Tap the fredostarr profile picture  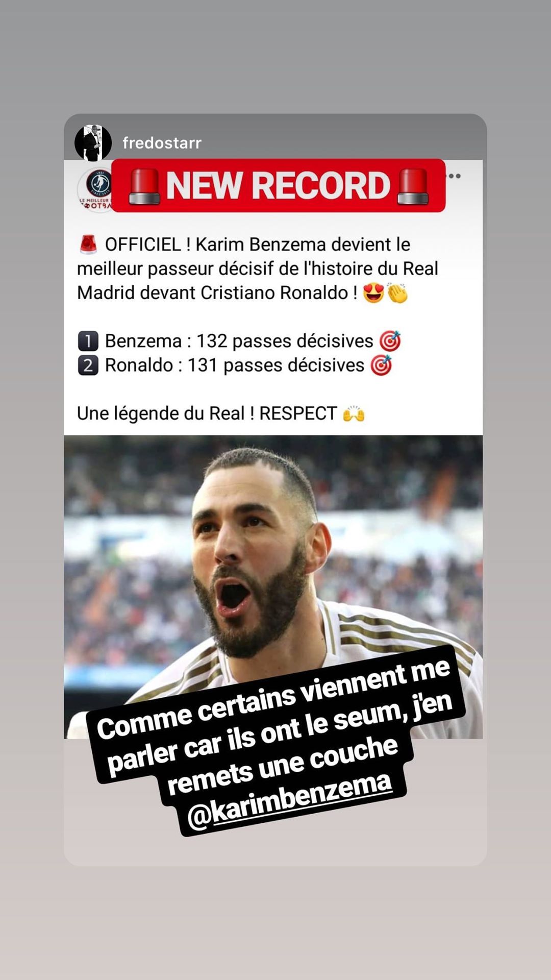93,143
